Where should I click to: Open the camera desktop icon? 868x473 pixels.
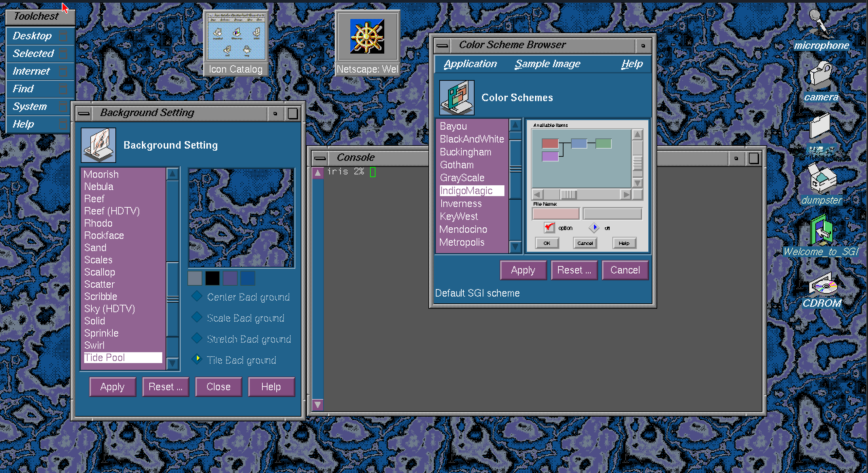pyautogui.click(x=821, y=75)
